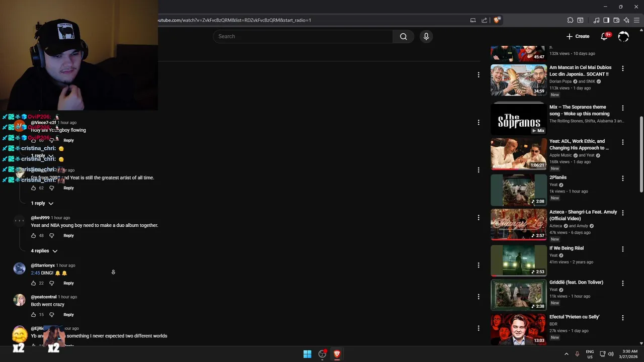Open the Windows Start button
The height and width of the screenshot is (362, 644).
307,354
